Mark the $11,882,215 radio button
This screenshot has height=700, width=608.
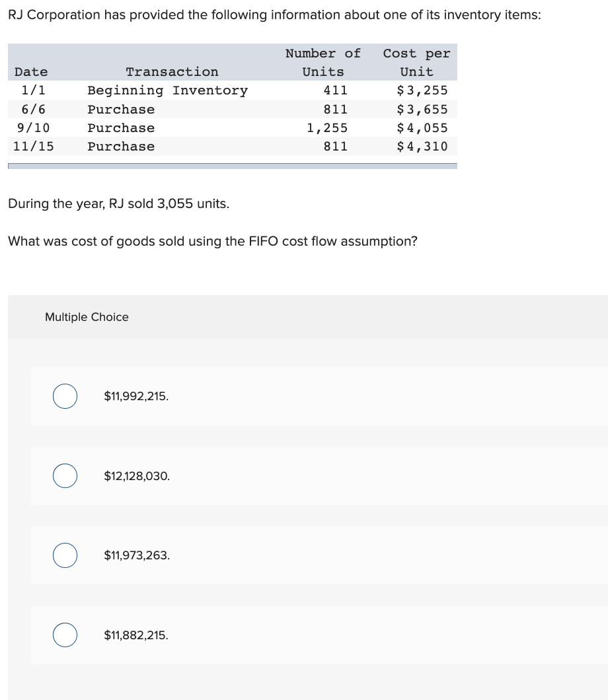coord(65,635)
